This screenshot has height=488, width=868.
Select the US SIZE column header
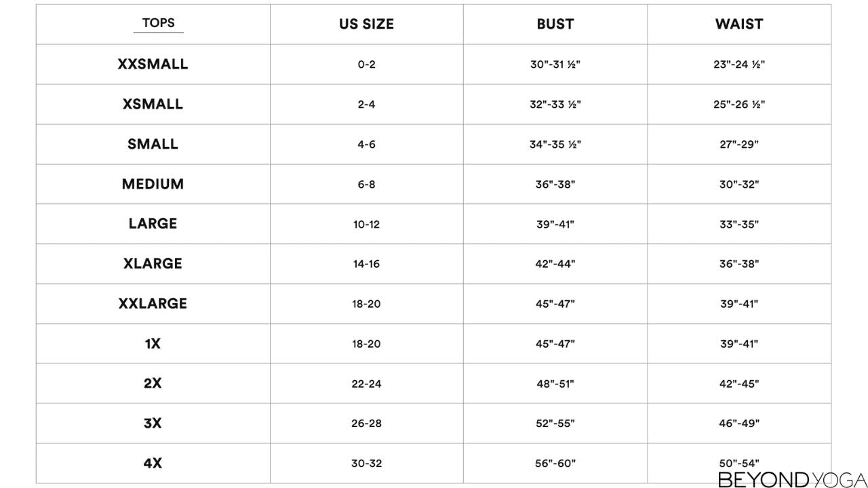(366, 24)
